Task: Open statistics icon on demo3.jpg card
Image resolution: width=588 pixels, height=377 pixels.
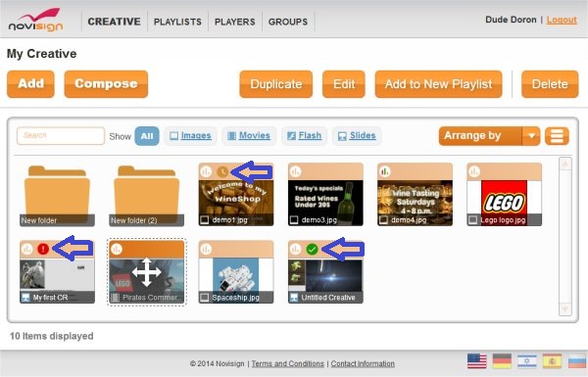Action: point(295,171)
